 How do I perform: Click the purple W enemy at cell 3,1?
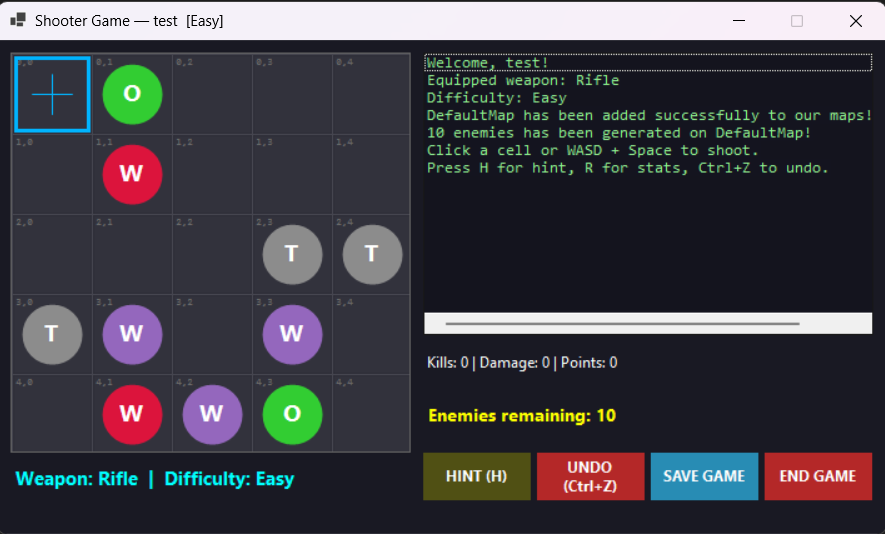(132, 334)
